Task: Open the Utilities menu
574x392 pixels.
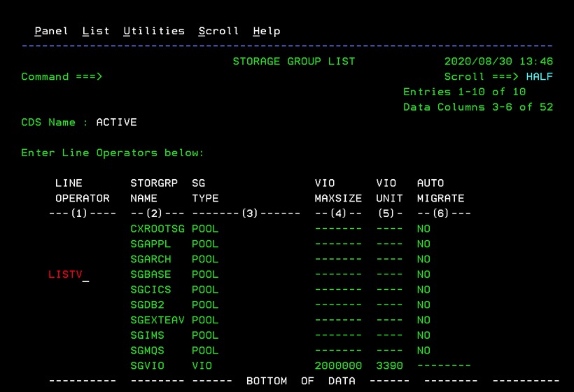Action: pos(154,31)
